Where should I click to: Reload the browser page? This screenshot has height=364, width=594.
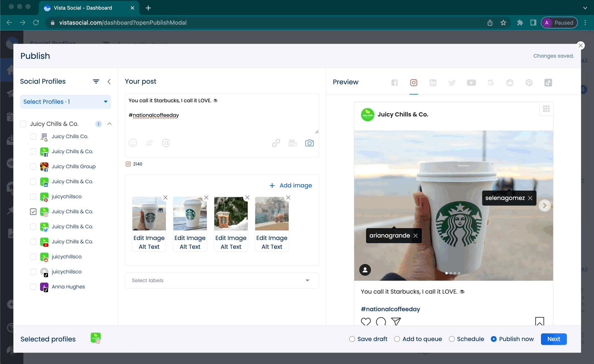[36, 23]
